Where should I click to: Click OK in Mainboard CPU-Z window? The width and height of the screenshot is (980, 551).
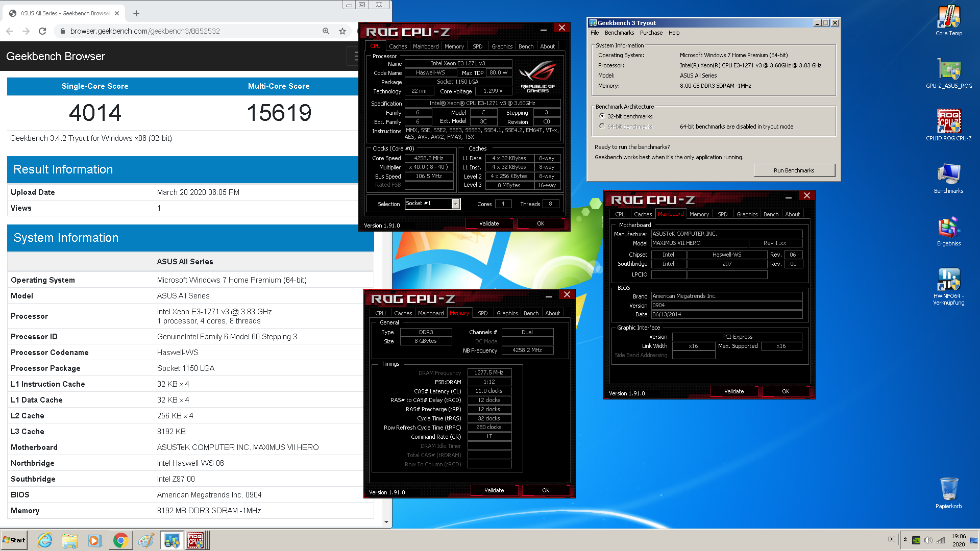[786, 391]
